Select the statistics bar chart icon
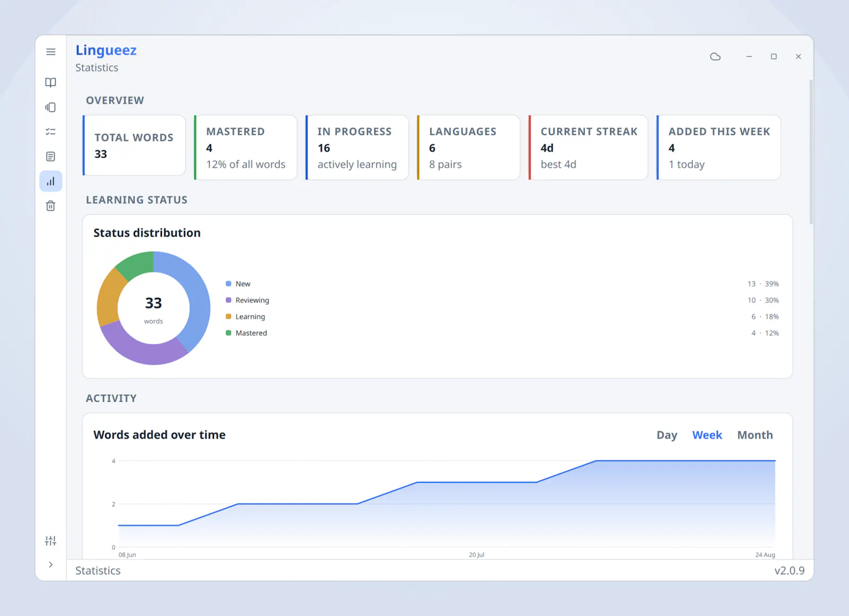Screen dimensions: 849x616 [50, 181]
